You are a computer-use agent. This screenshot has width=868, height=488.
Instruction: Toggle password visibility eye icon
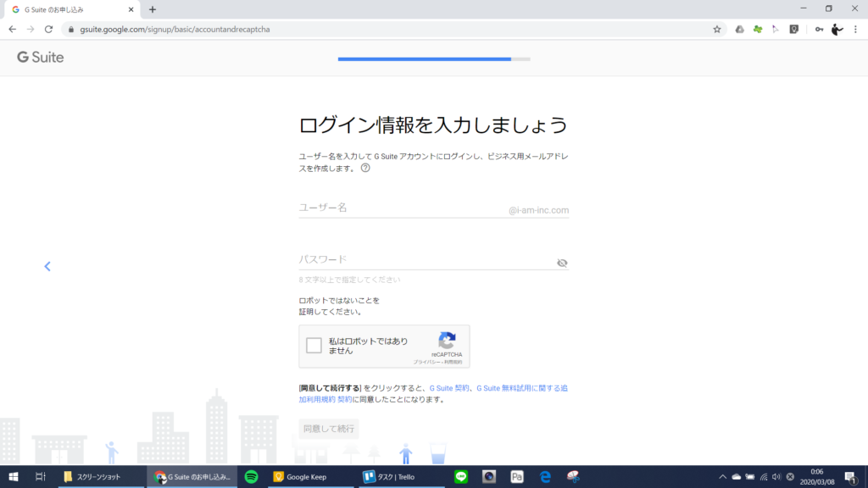coord(562,263)
